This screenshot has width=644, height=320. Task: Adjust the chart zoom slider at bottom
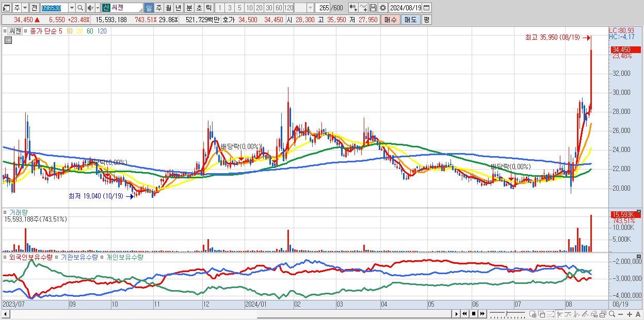(x=507, y=313)
